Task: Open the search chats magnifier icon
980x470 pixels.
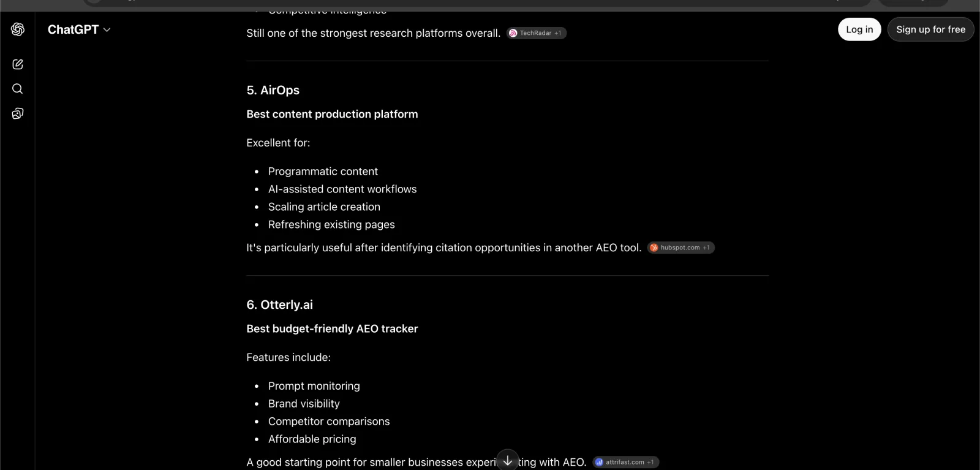Action: pos(18,89)
